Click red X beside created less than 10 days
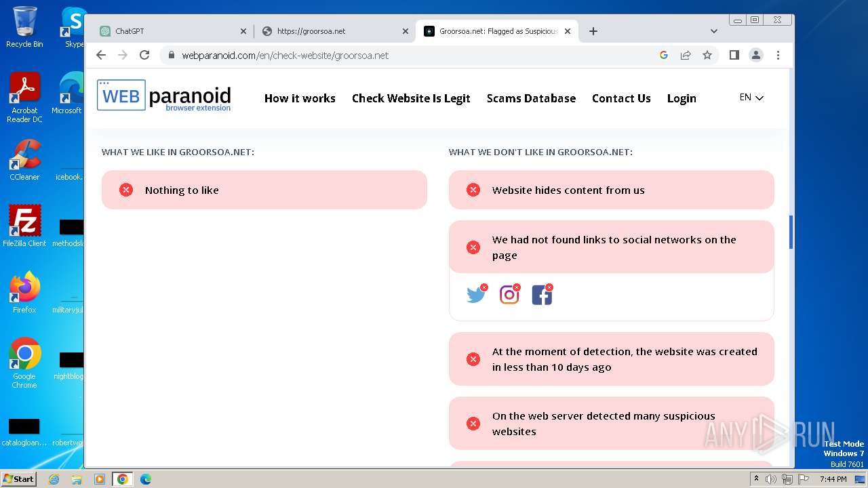The width and height of the screenshot is (868, 488). [473, 359]
